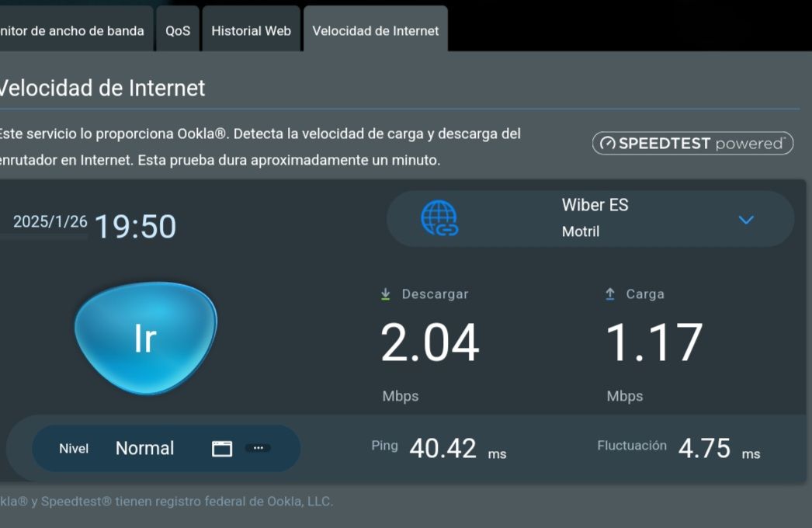This screenshot has height=528, width=812.
Task: Click the Ookla LLC trademark footer text
Action: (167, 502)
